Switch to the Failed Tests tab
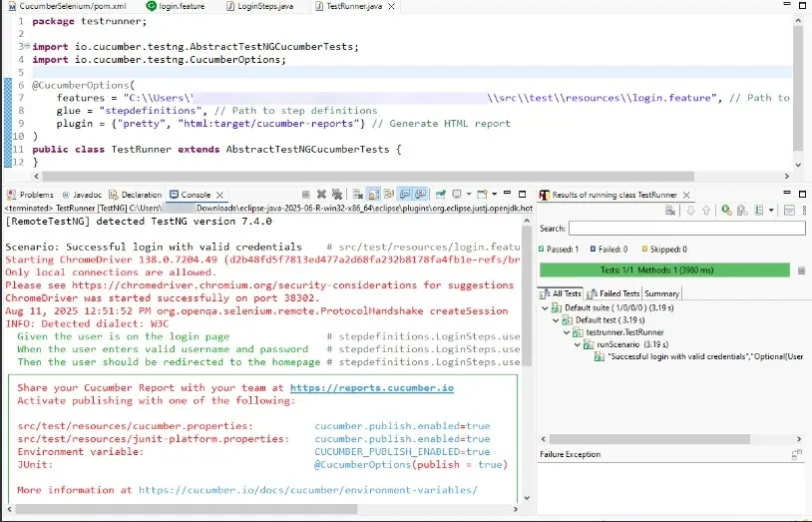The width and height of the screenshot is (812, 522). (613, 293)
